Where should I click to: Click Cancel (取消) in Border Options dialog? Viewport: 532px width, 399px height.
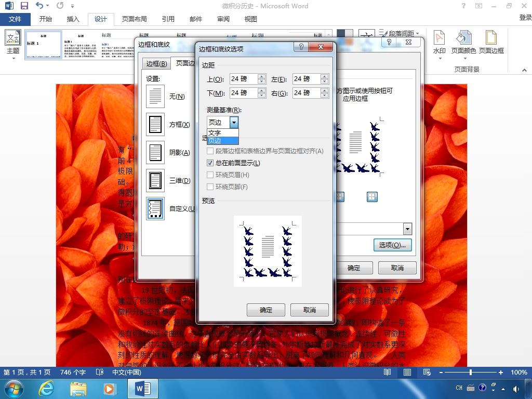[310, 310]
